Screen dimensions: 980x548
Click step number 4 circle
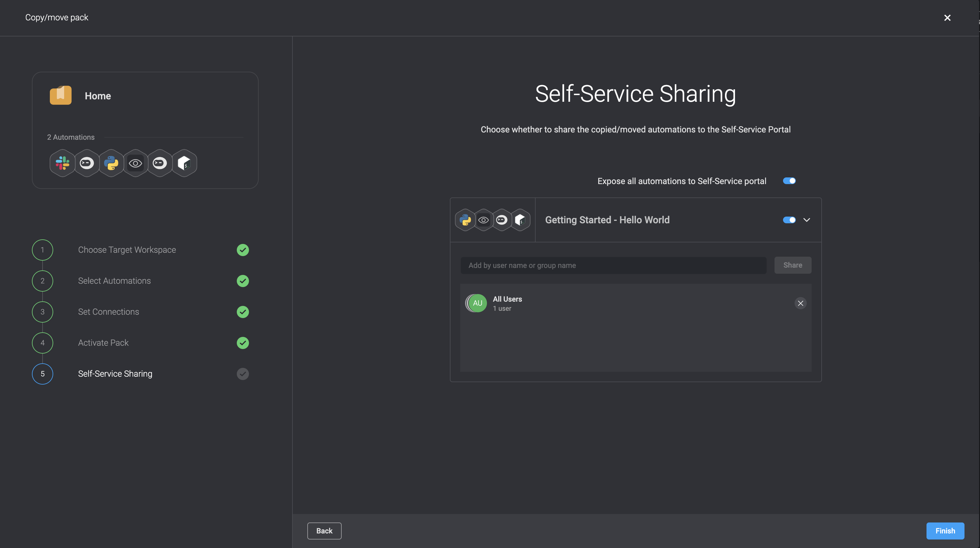tap(43, 343)
